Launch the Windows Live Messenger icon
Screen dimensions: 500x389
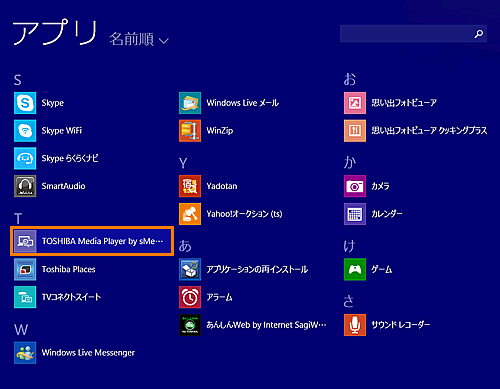25,353
